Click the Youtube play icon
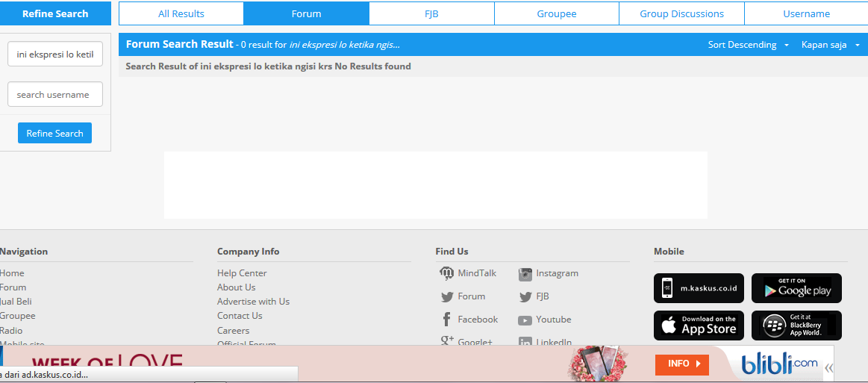The image size is (868, 383). 525,320
